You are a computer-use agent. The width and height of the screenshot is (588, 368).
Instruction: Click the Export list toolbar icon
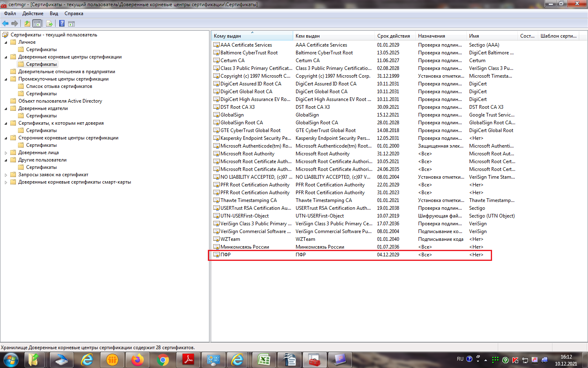49,24
